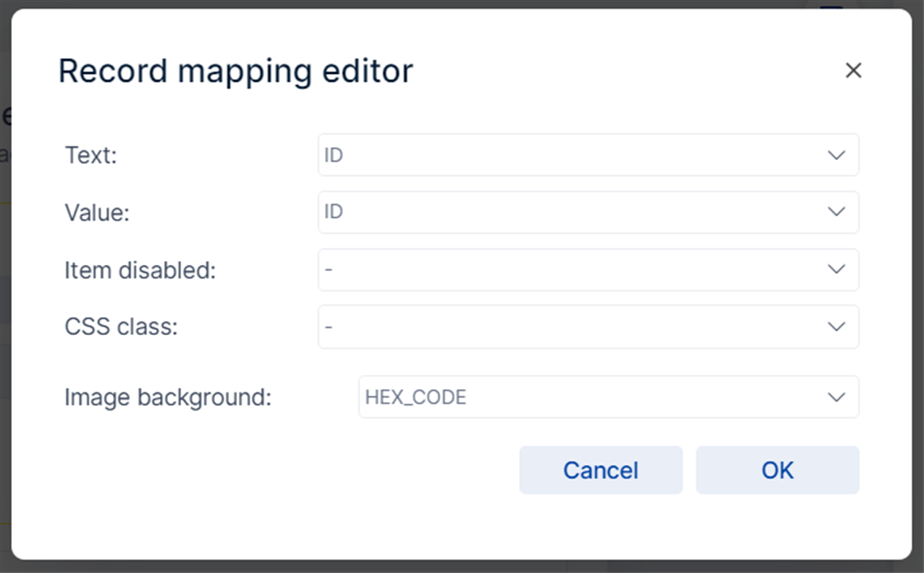Screen dimensions: 924x573
Task: Click the "Text:" field label
Action: point(91,155)
